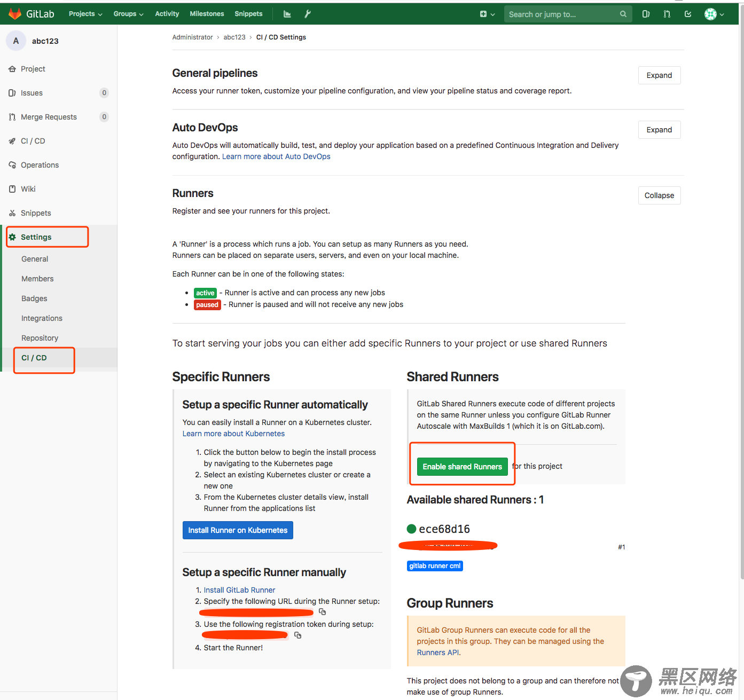The height and width of the screenshot is (700, 744).
Task: Open the new item dropdown chevron
Action: click(492, 15)
